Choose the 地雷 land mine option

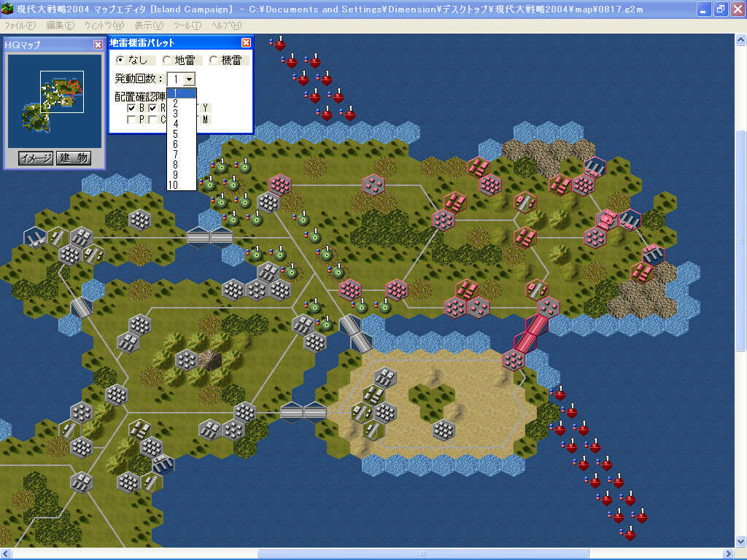(x=166, y=61)
